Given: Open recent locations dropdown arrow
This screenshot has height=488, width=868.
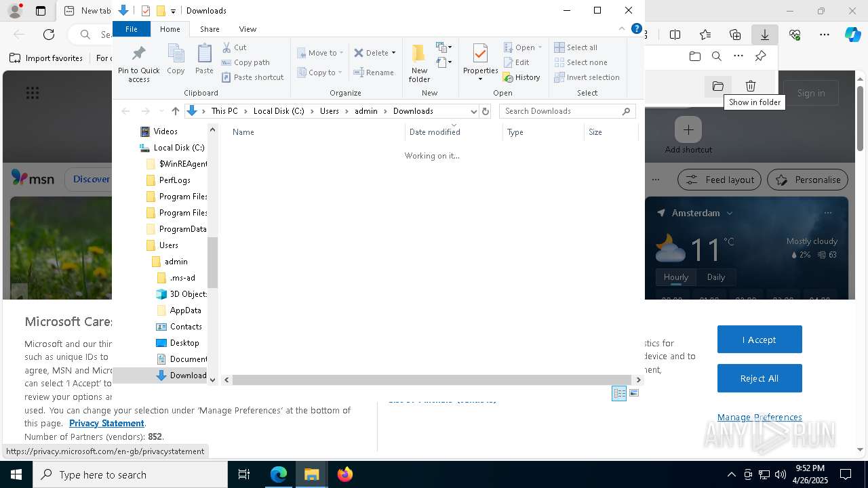Looking at the screenshot, I should pyautogui.click(x=161, y=111).
